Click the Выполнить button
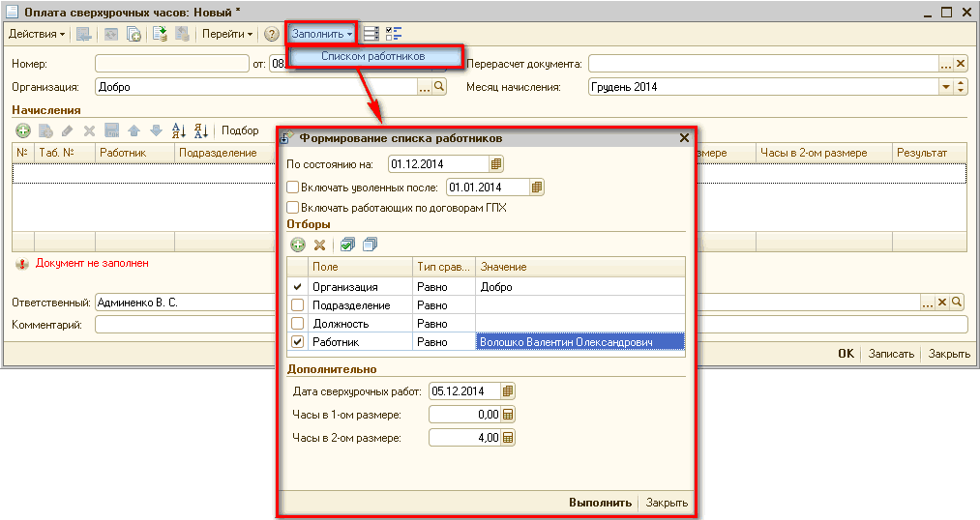 (600, 503)
